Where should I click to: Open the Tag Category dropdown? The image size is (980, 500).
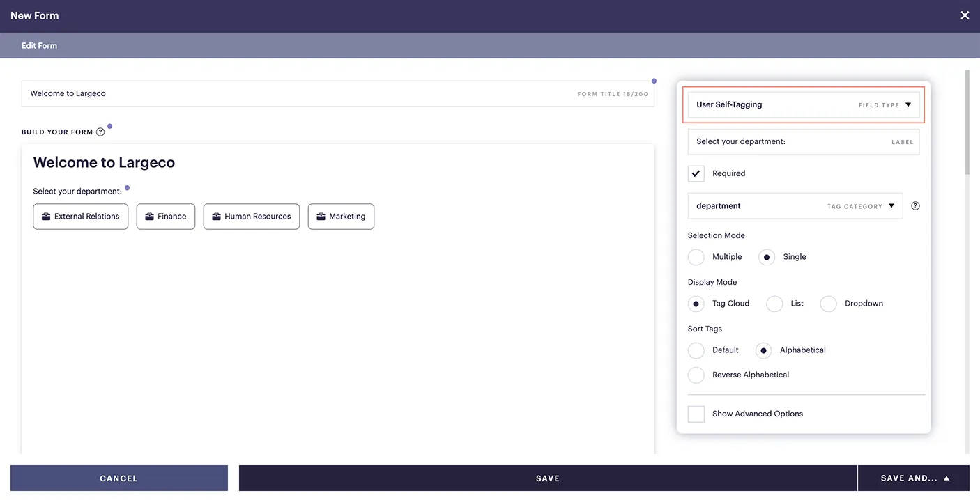[795, 206]
